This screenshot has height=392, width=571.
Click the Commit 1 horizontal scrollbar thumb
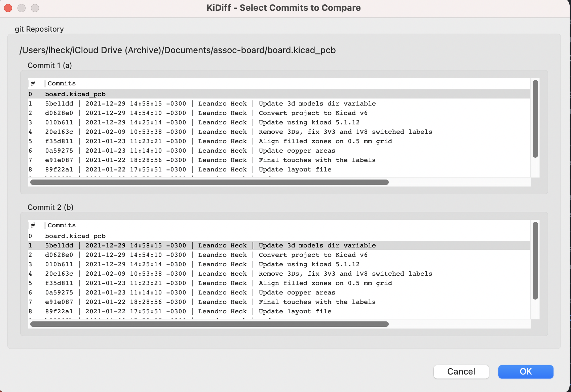(210, 182)
